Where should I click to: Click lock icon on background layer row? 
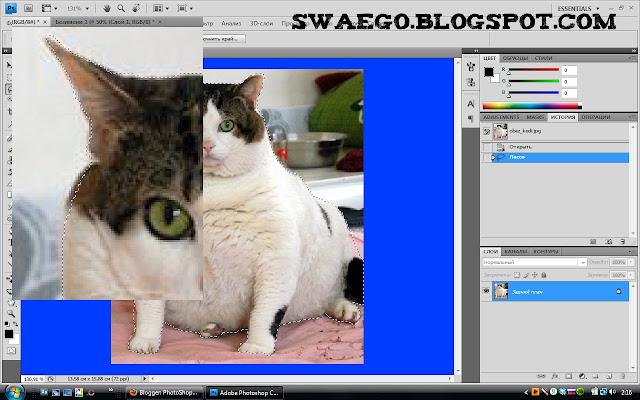point(618,291)
